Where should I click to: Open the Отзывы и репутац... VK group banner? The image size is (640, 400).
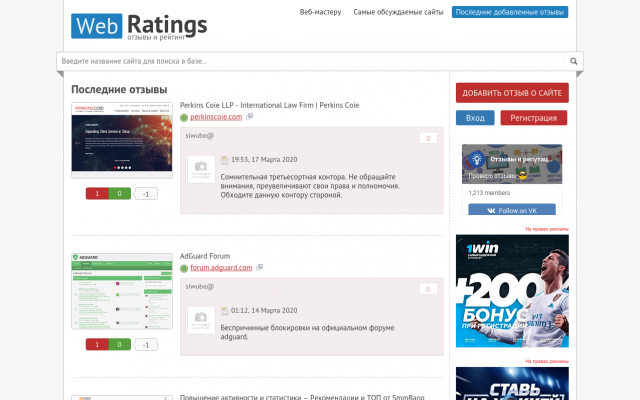point(512,164)
